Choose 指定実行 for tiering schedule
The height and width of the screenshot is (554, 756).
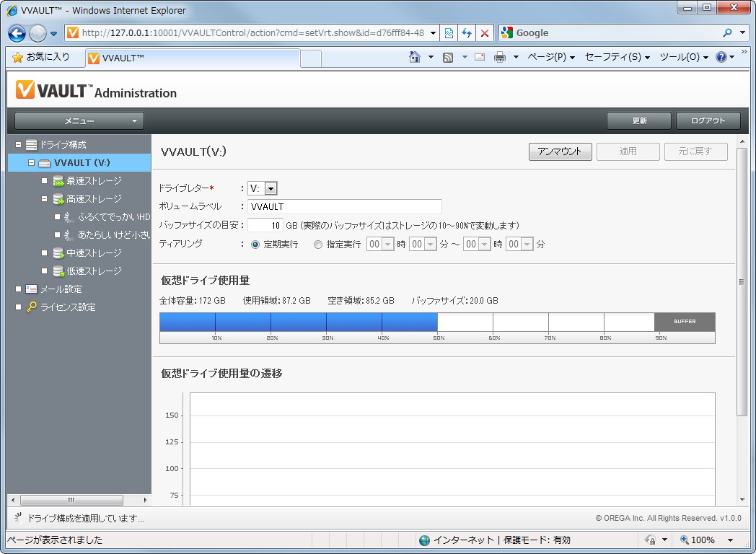[317, 244]
